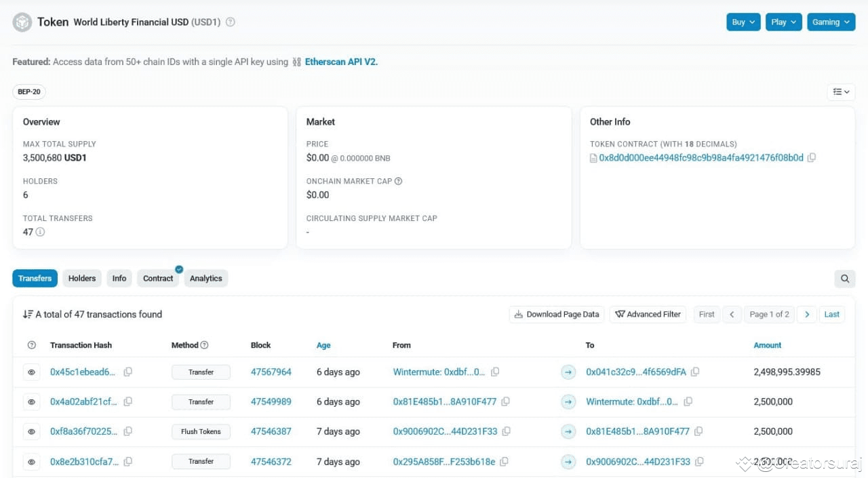Open block 47549989
Image resolution: width=868 pixels, height=478 pixels.
[271, 401]
